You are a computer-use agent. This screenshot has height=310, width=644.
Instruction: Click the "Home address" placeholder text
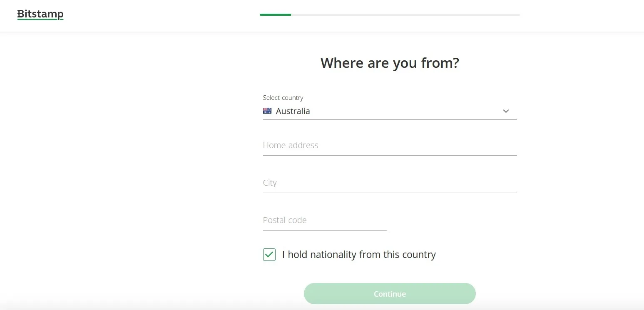tap(291, 145)
